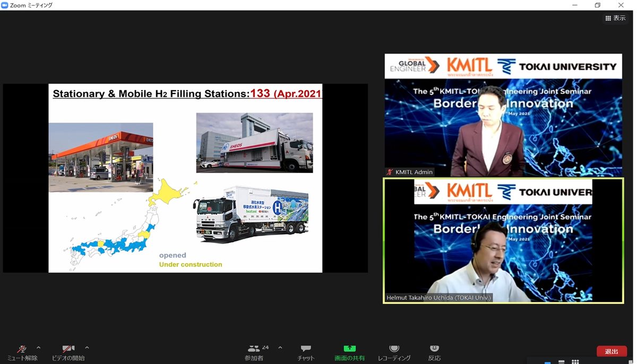Select Helmut Takahiro Uchida's video tile
The height and width of the screenshot is (364, 637).
click(x=503, y=240)
